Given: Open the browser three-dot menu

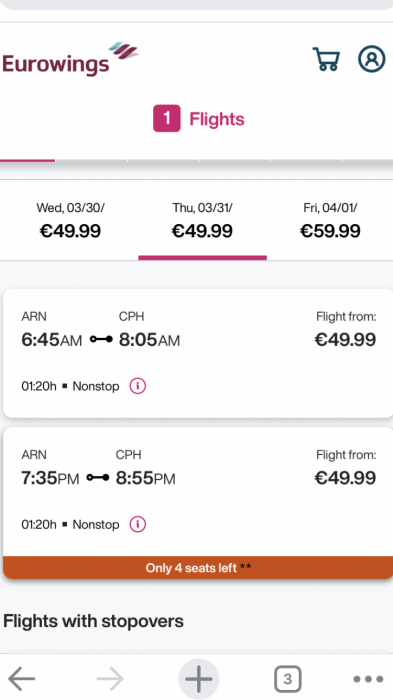Looking at the screenshot, I should [368, 679].
